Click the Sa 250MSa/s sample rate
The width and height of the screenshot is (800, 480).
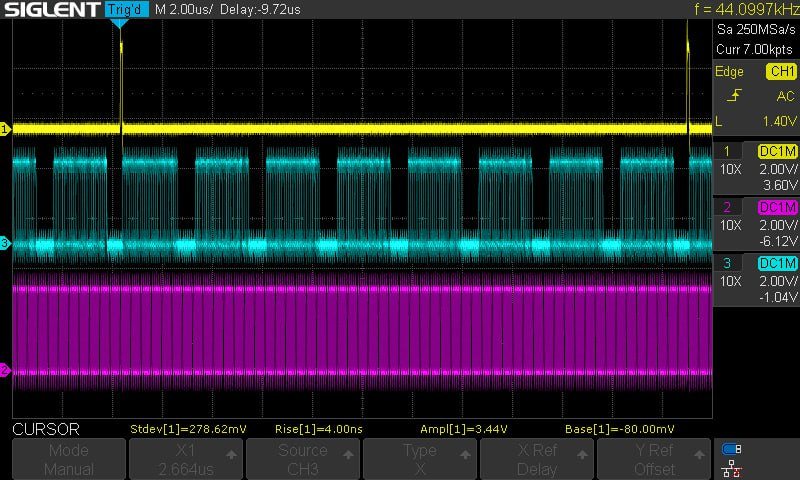(756, 29)
